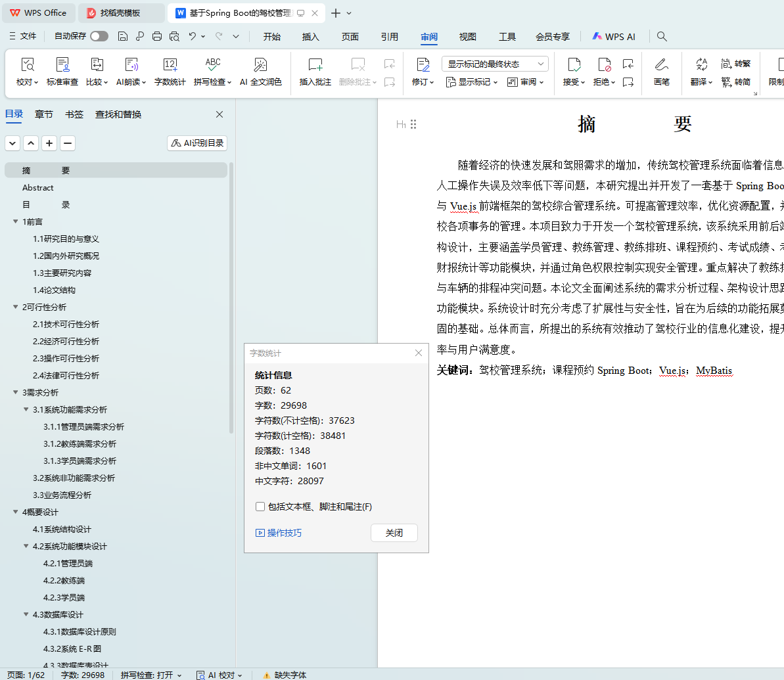Open the 显示标记的最终状态 dropdown
Screen dimensions: 784x680
click(x=495, y=64)
